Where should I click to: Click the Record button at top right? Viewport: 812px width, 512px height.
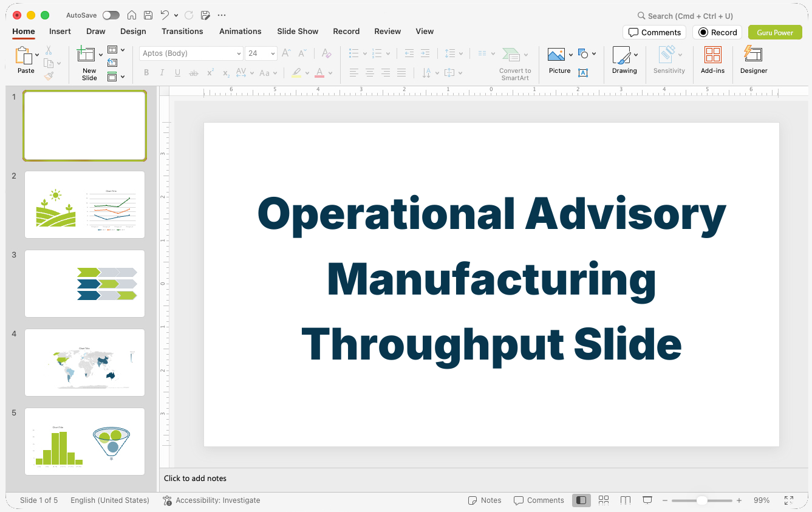point(717,32)
